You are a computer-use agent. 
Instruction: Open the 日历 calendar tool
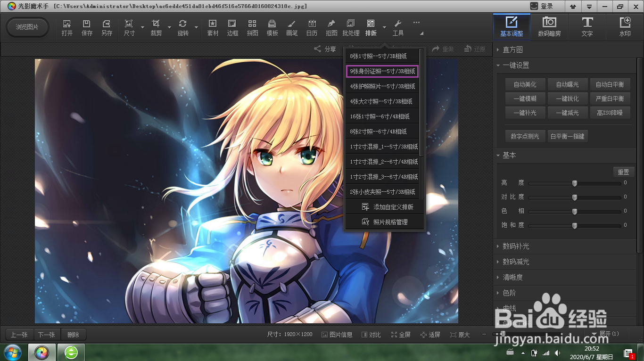(x=312, y=28)
